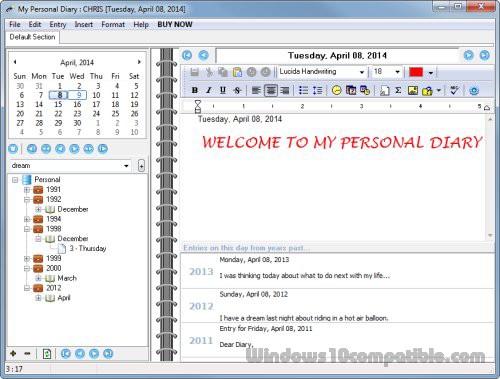Toggle Underline formatting
Viewport: 500px width, 379px height.
(x=223, y=90)
